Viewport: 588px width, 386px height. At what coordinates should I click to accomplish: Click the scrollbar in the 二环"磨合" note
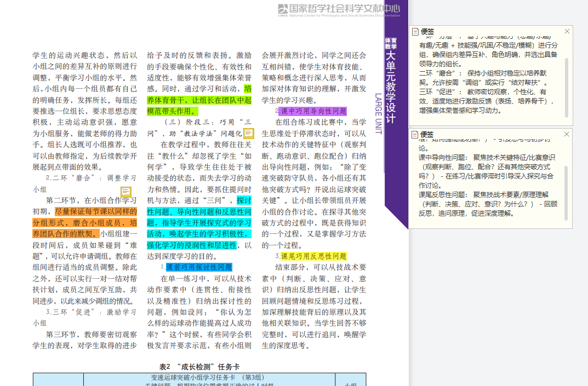click(x=566, y=88)
